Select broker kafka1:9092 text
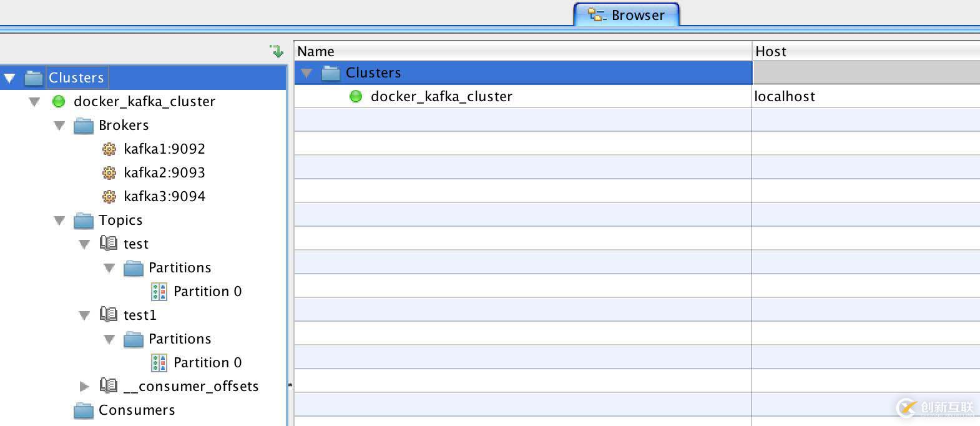The height and width of the screenshot is (426, 980). [x=164, y=149]
